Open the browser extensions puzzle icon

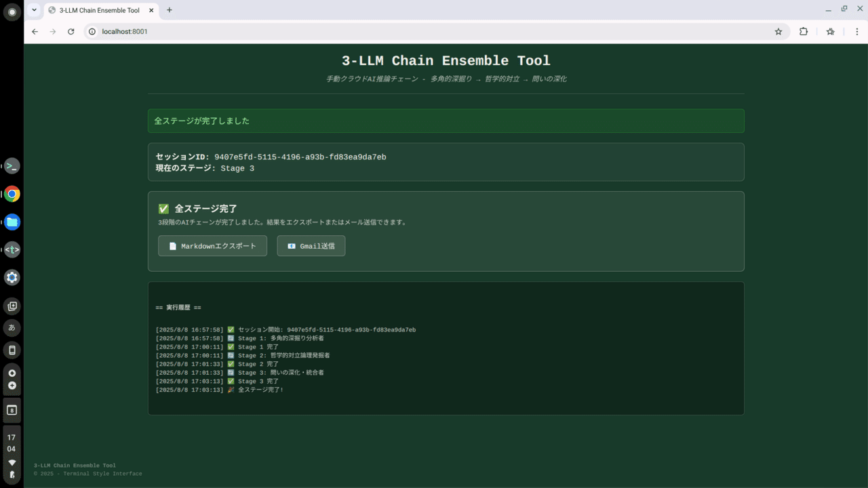pos(804,31)
